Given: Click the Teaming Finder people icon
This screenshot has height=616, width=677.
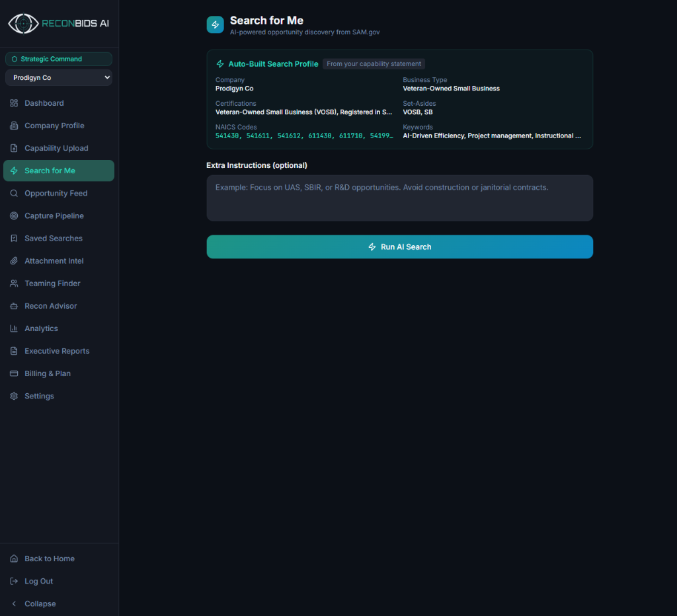Looking at the screenshot, I should point(14,284).
